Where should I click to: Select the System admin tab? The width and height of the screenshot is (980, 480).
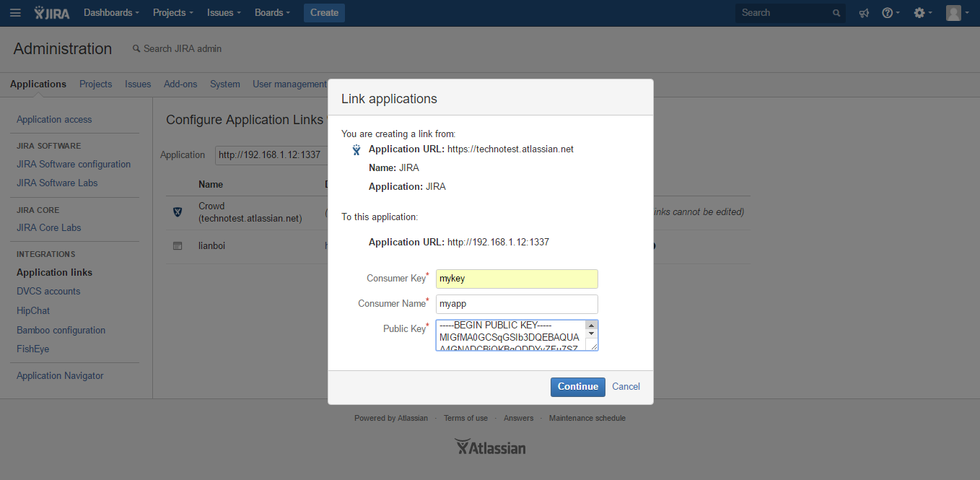(225, 84)
